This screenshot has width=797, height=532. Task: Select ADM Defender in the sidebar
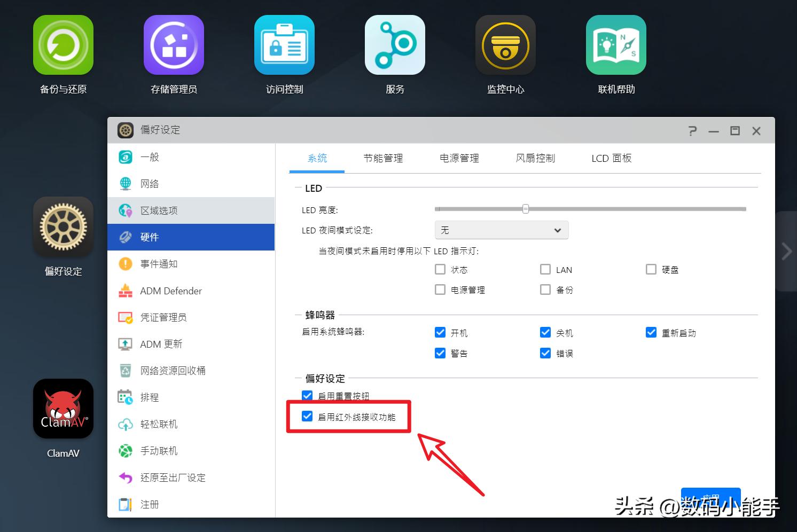pyautogui.click(x=171, y=291)
